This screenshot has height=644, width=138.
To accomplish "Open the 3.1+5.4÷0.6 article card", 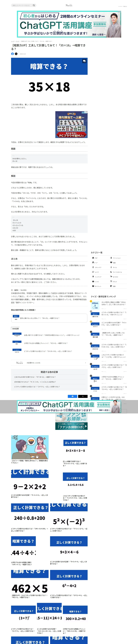I will pos(75,487).
